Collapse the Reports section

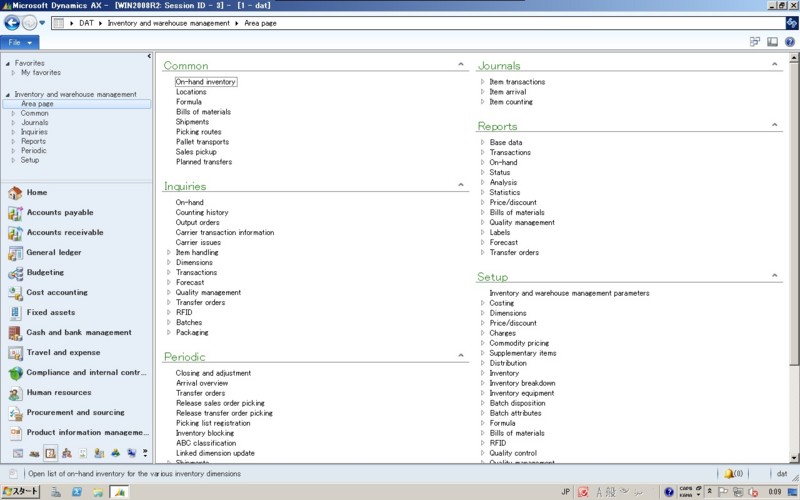(x=774, y=124)
